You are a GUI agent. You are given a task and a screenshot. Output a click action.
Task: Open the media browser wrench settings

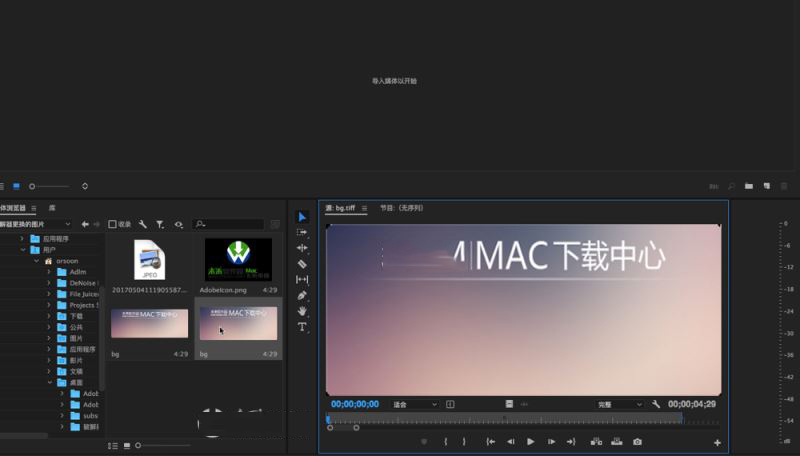143,224
